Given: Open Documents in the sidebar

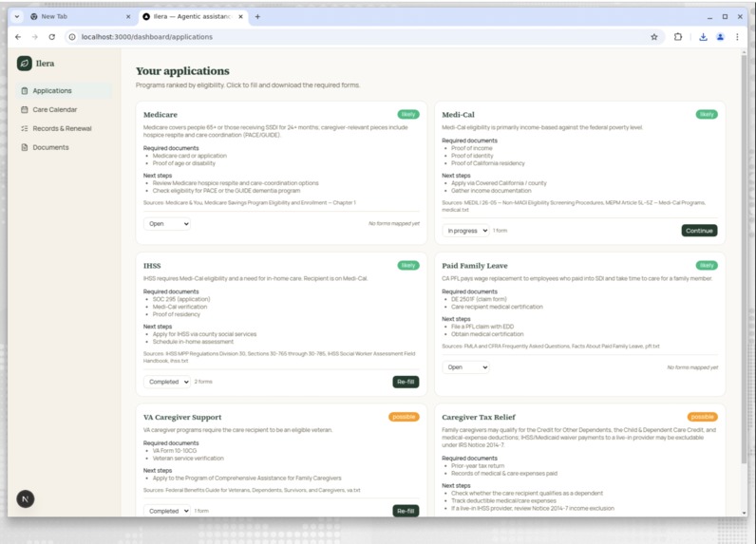Looking at the screenshot, I should pyautogui.click(x=65, y=147).
